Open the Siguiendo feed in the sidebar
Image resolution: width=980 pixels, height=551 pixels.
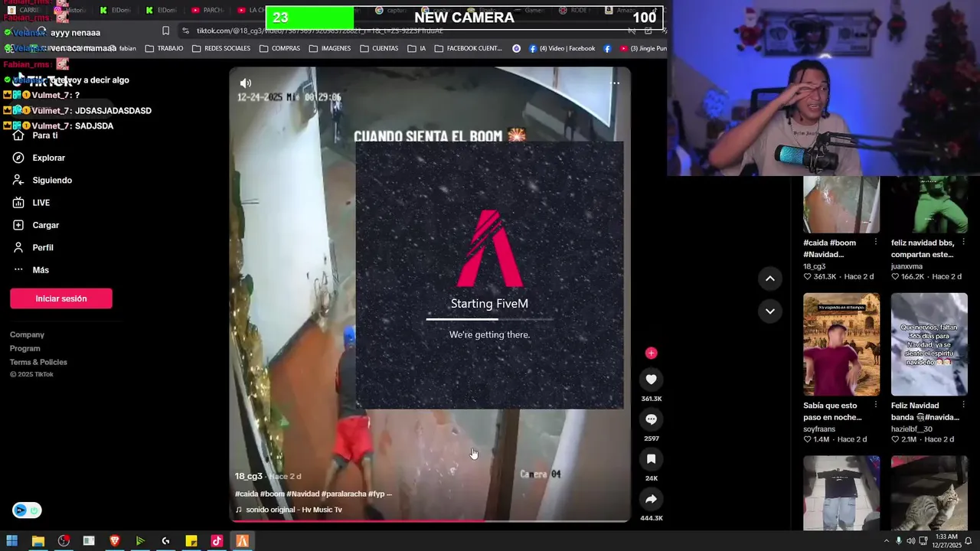[43, 180]
